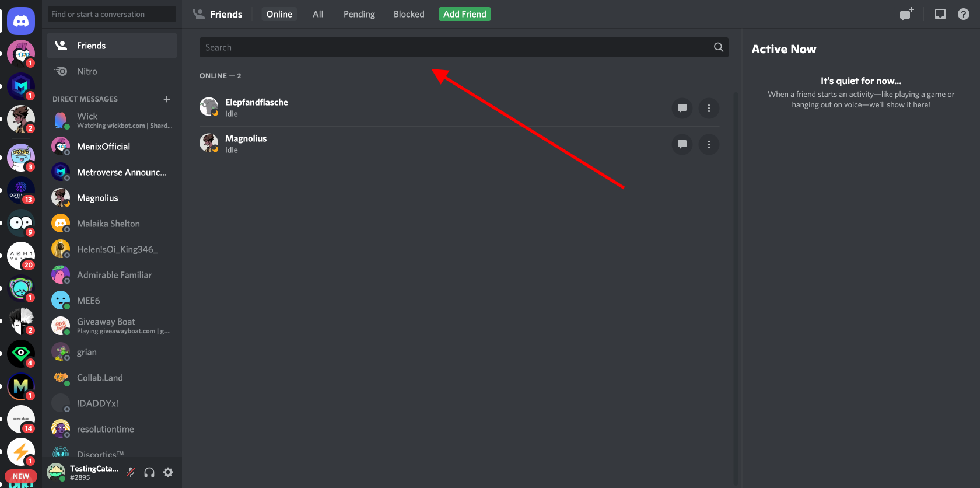980x488 pixels.
Task: Open server with badge 9
Action: point(21,223)
